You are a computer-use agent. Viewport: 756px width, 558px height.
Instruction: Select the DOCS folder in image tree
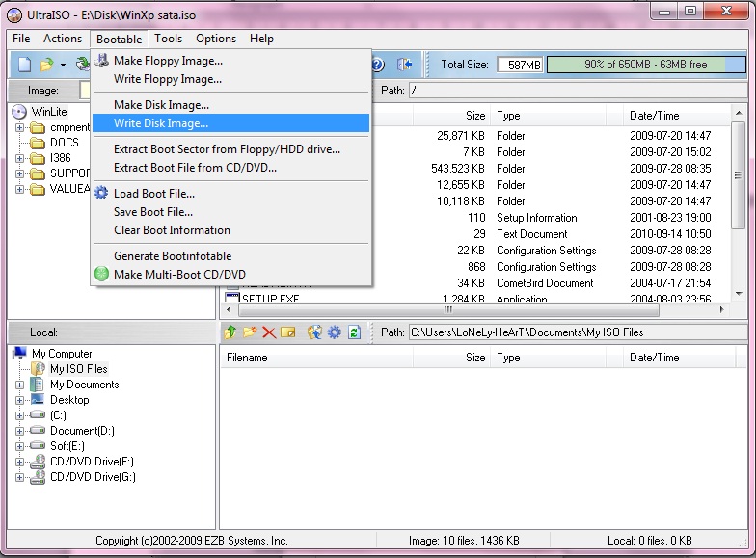click(64, 143)
